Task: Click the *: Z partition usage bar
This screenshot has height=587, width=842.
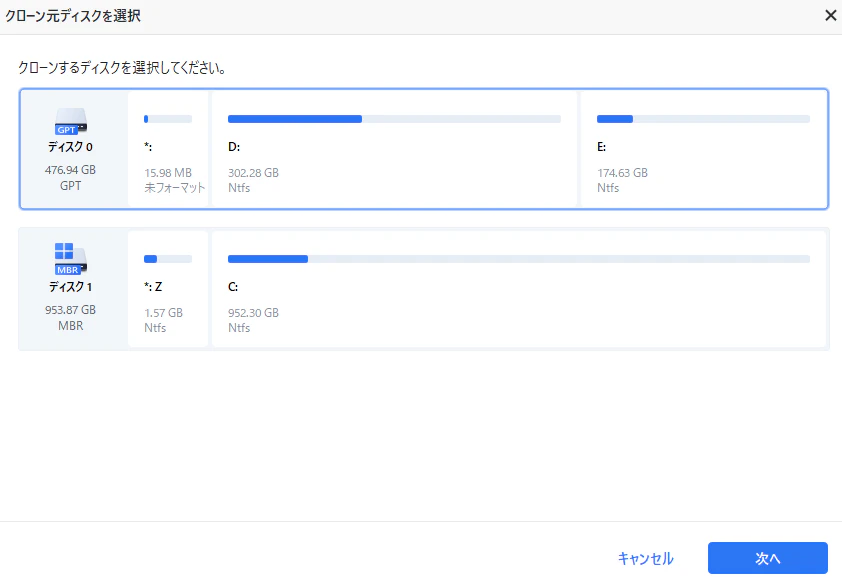Action: pos(168,259)
